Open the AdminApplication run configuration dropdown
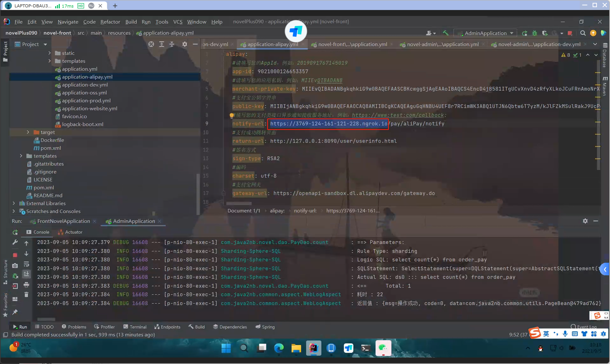The height and width of the screenshot is (364, 610). pos(485,33)
